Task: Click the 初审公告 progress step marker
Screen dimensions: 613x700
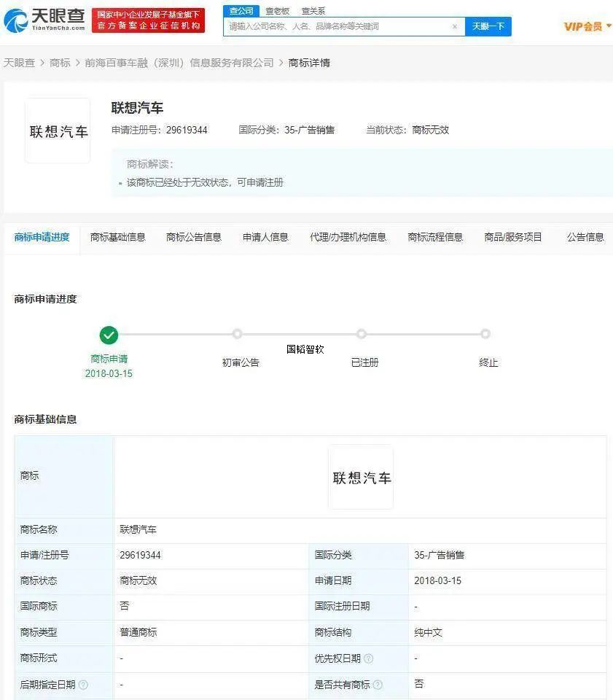Action: [238, 334]
